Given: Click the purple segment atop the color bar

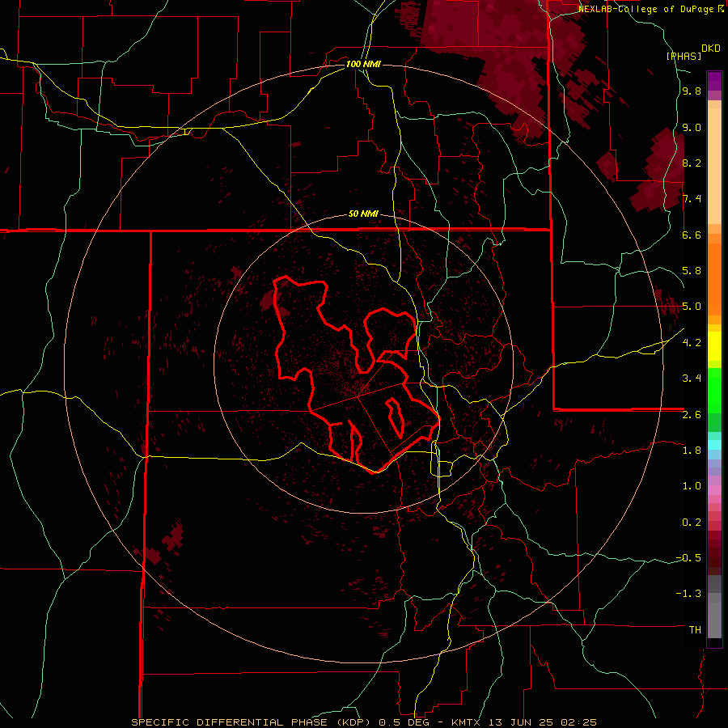Looking at the screenshot, I should (x=714, y=81).
